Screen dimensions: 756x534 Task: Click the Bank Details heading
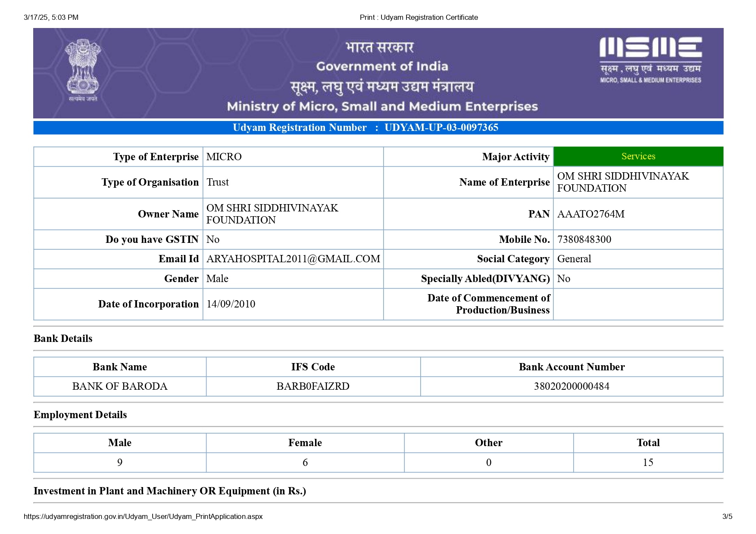[x=63, y=338]
